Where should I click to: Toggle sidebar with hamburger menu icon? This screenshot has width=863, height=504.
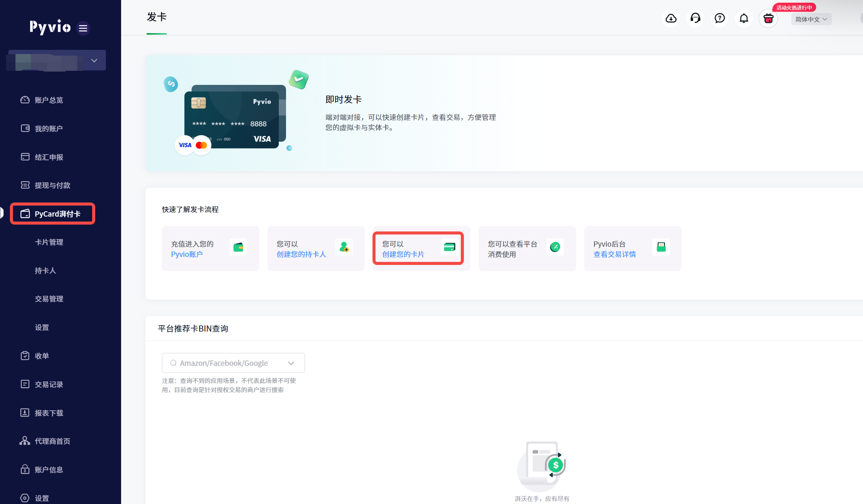click(83, 28)
